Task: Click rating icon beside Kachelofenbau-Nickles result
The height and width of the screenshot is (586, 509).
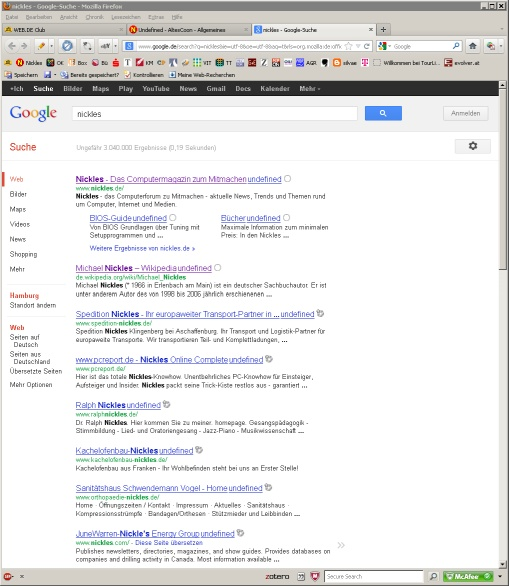Action: click(199, 450)
